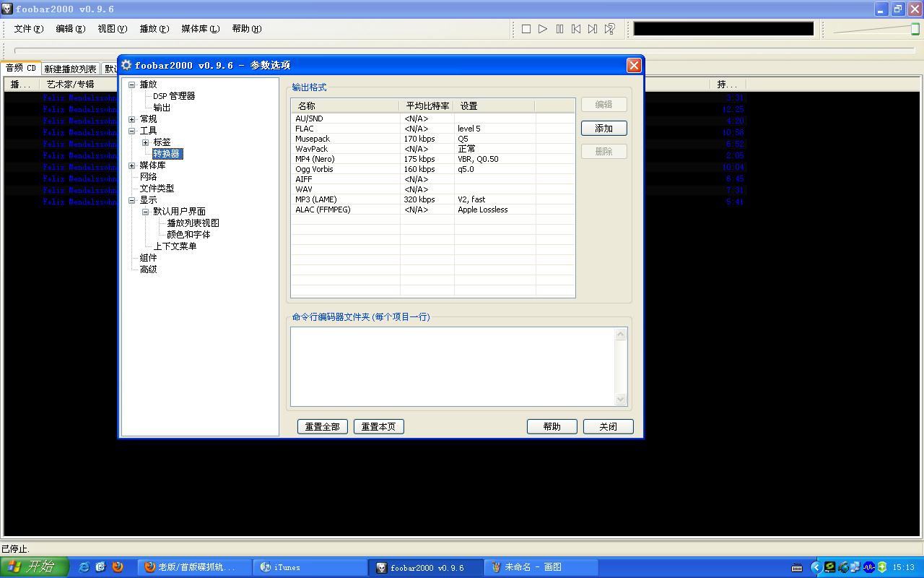The height and width of the screenshot is (578, 924).
Task: Click the 添加 button
Action: tap(604, 128)
